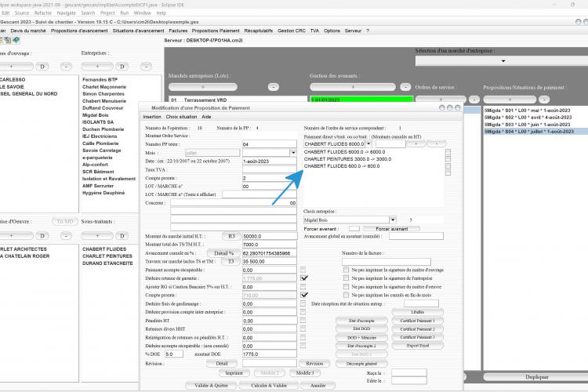
Task: Click the - button under Gestion des avenants
Action: point(405,87)
